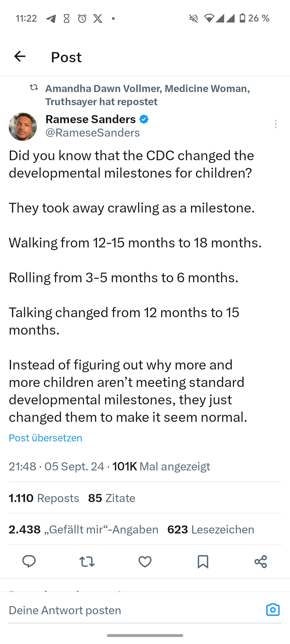
Task: Show the 2.438 "Gefällt mir"-Angaben list
Action: (x=83, y=529)
